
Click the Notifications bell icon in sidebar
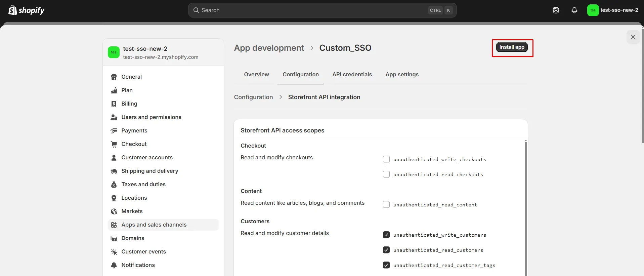point(114,265)
